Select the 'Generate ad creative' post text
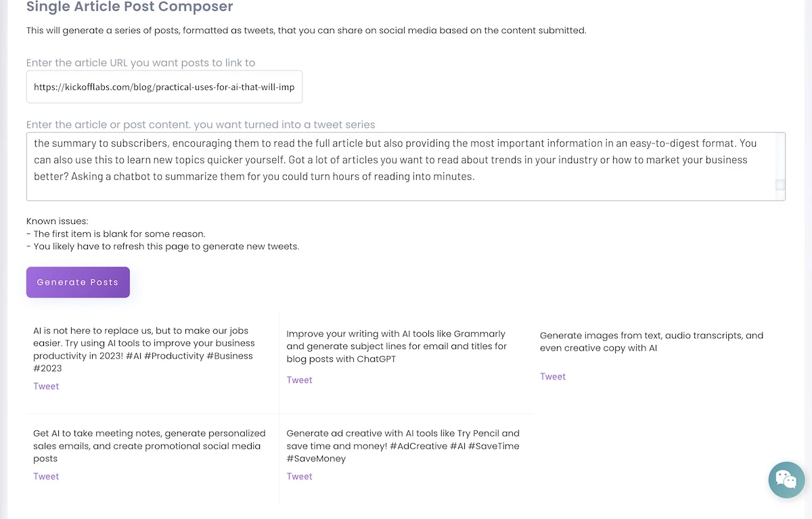This screenshot has width=812, height=519. click(403, 446)
